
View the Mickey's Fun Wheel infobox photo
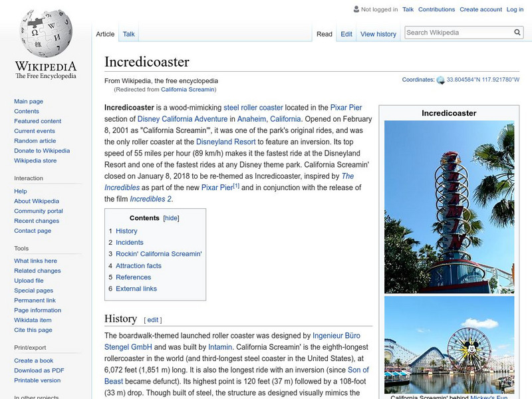point(450,344)
